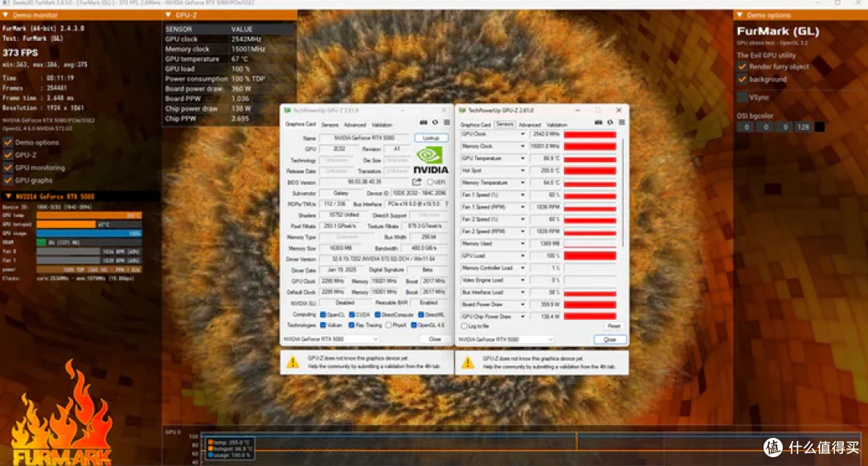Toggle the Vulkan checkbox
This screenshot has height=466, width=868.
coord(323,325)
